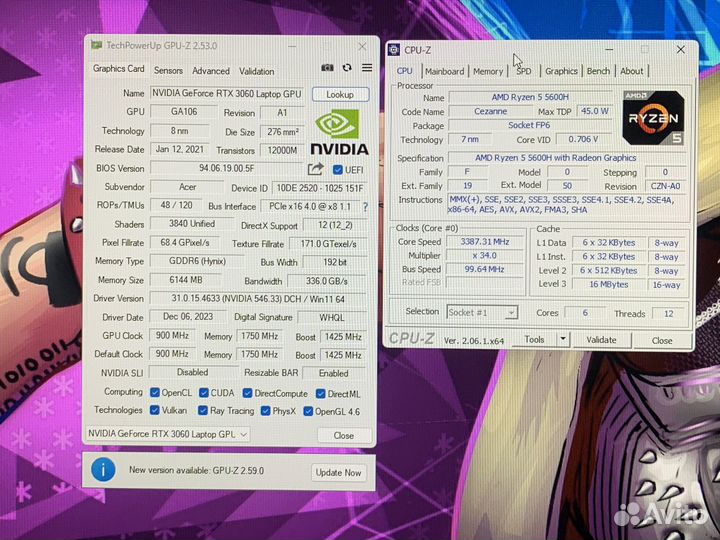720x540 pixels.
Task: Open the Mainboard tab in CPU-Z
Action: (x=444, y=72)
